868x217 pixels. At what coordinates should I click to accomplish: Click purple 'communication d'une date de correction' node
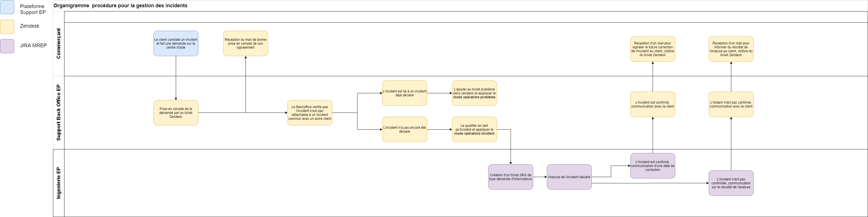[652, 166]
